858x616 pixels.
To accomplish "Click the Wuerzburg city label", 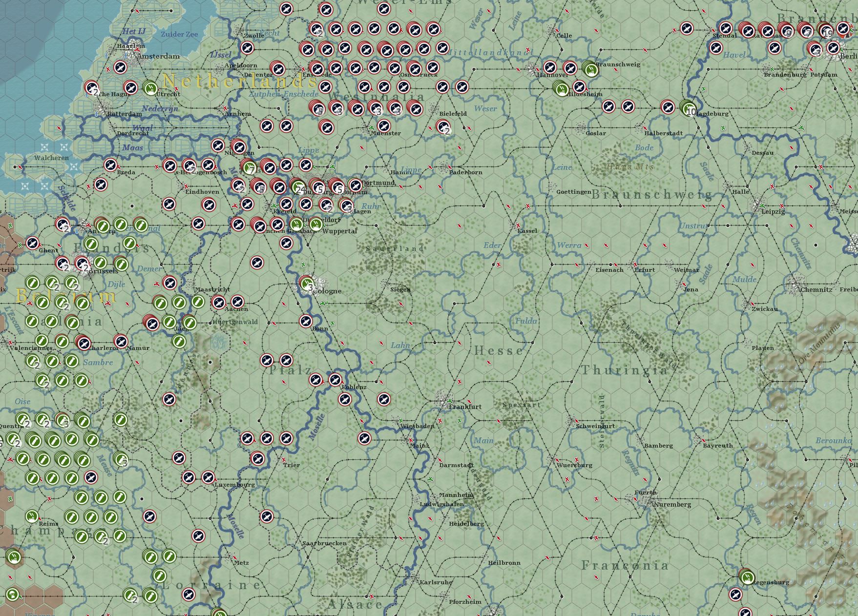I will (575, 465).
